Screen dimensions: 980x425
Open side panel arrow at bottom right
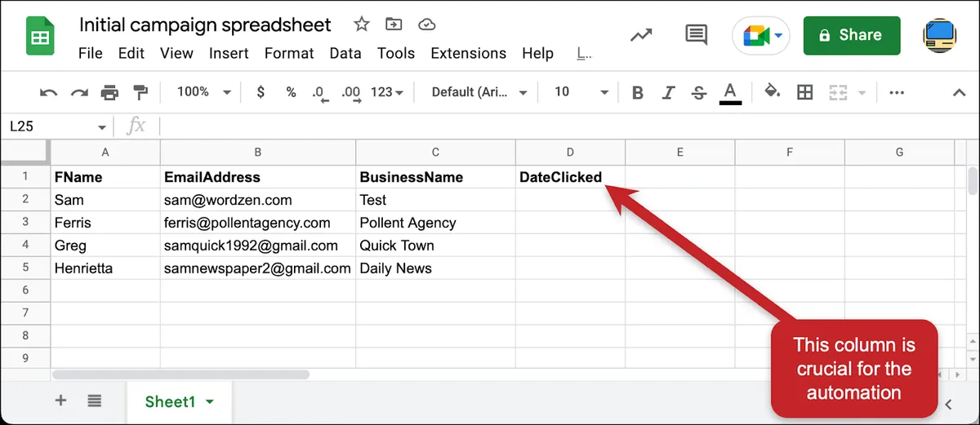point(949,404)
